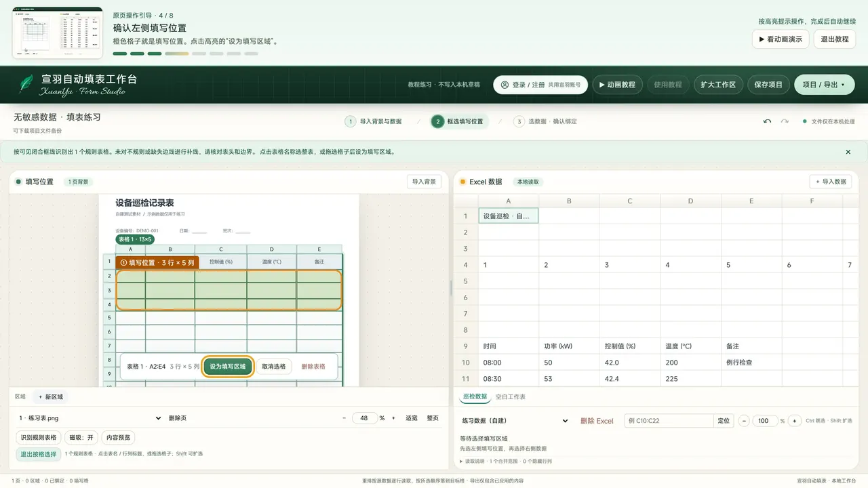
Task: Add a region with + 新区域
Action: [51, 396]
